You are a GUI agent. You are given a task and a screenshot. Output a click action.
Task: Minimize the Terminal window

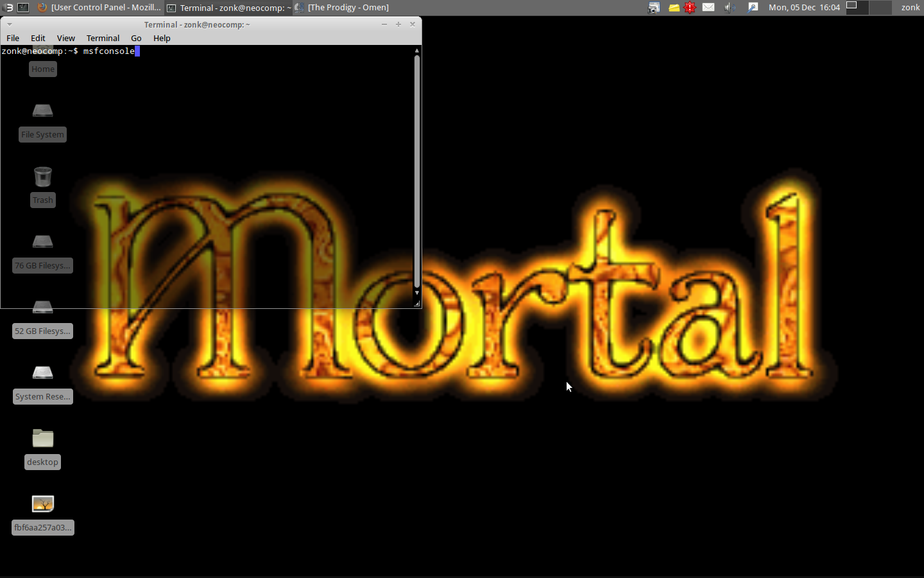(384, 24)
